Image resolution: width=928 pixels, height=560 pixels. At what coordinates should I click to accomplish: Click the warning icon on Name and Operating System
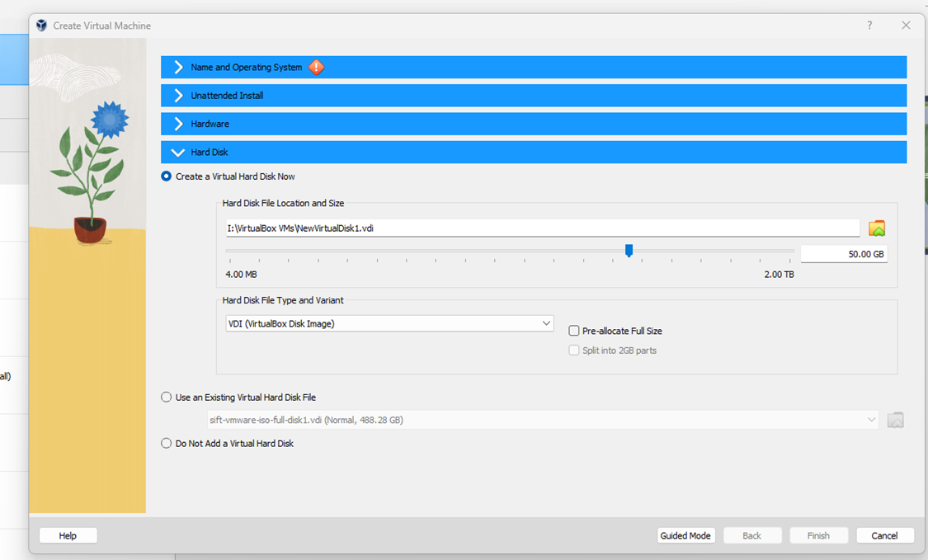(x=317, y=67)
